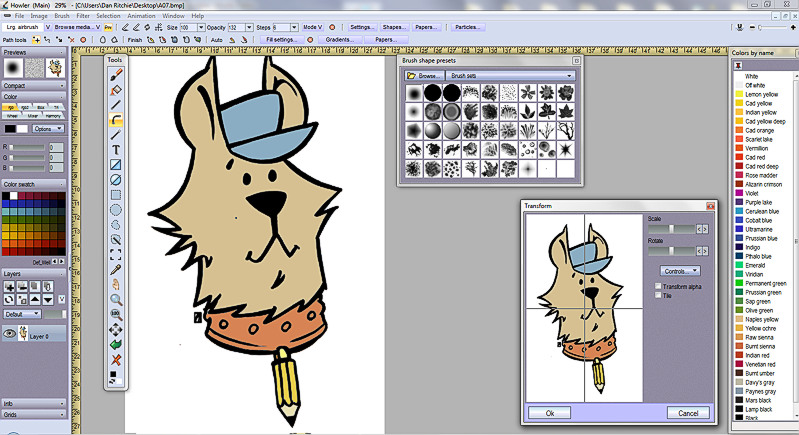Select the hand pan tool
Image resolution: width=799 pixels, height=435 pixels.
pos(116,284)
